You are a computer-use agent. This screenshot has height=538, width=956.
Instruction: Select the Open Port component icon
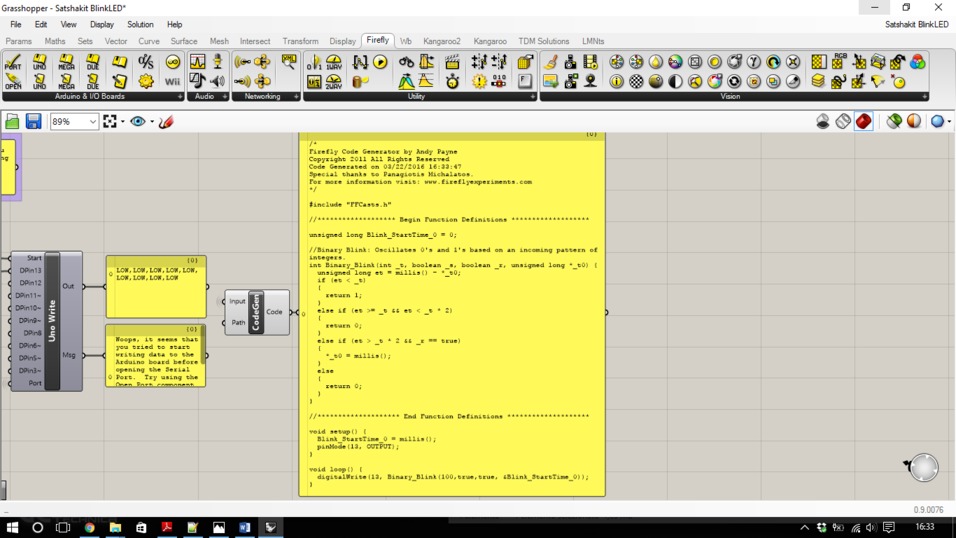coord(13,81)
